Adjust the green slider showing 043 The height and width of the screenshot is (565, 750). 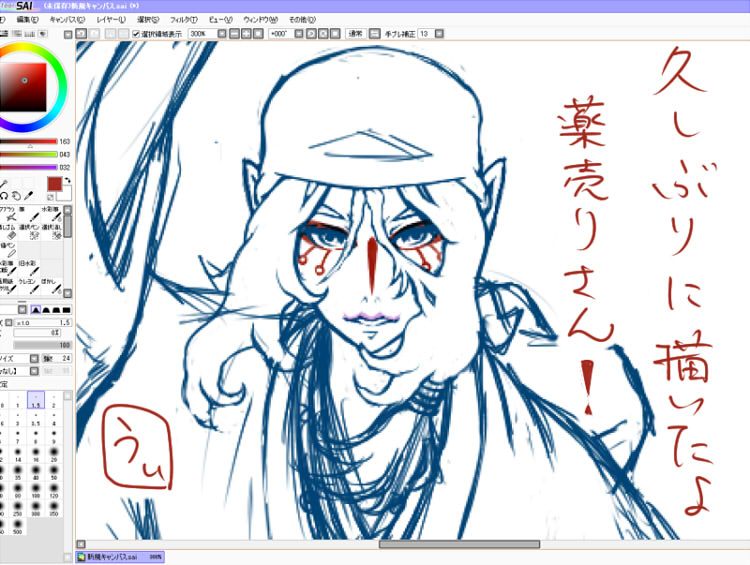click(29, 155)
